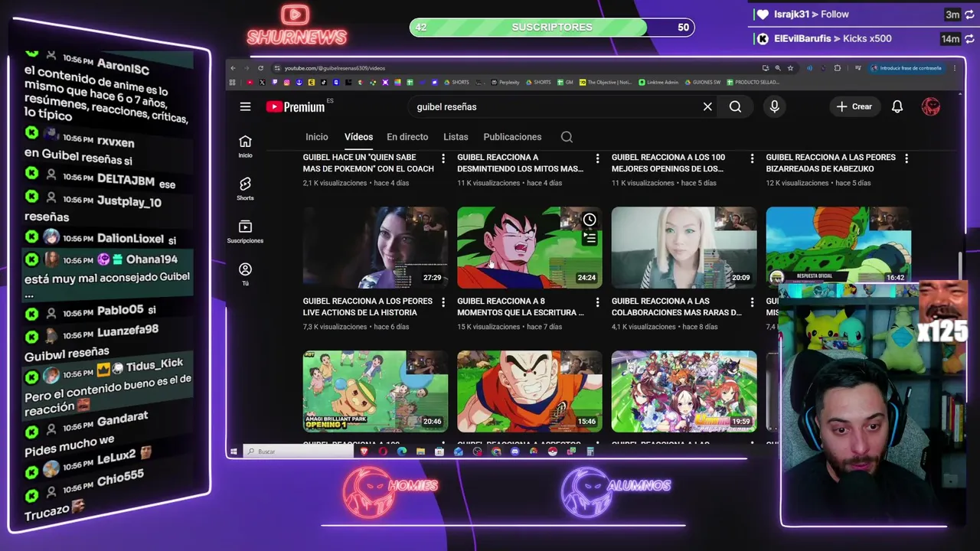Open the Linktree Admin bookmark

point(657,82)
